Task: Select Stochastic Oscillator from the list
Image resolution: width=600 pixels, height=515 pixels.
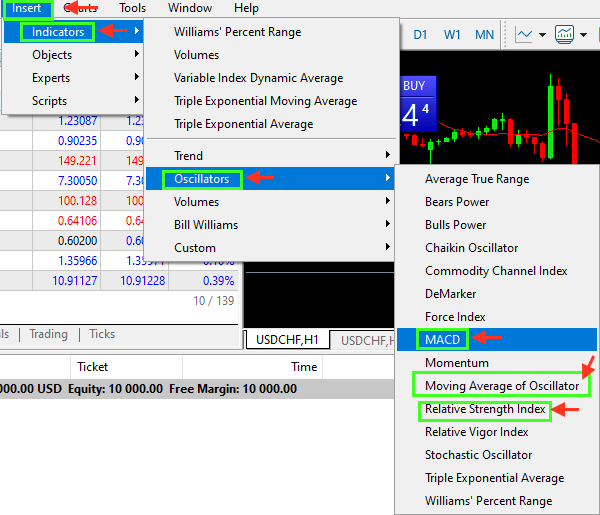Action: (x=478, y=455)
